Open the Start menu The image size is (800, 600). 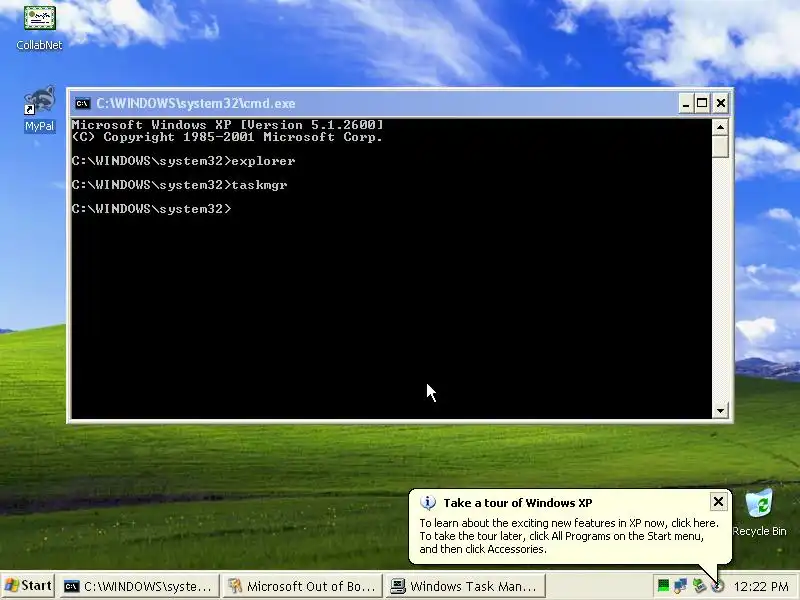pyautogui.click(x=28, y=585)
